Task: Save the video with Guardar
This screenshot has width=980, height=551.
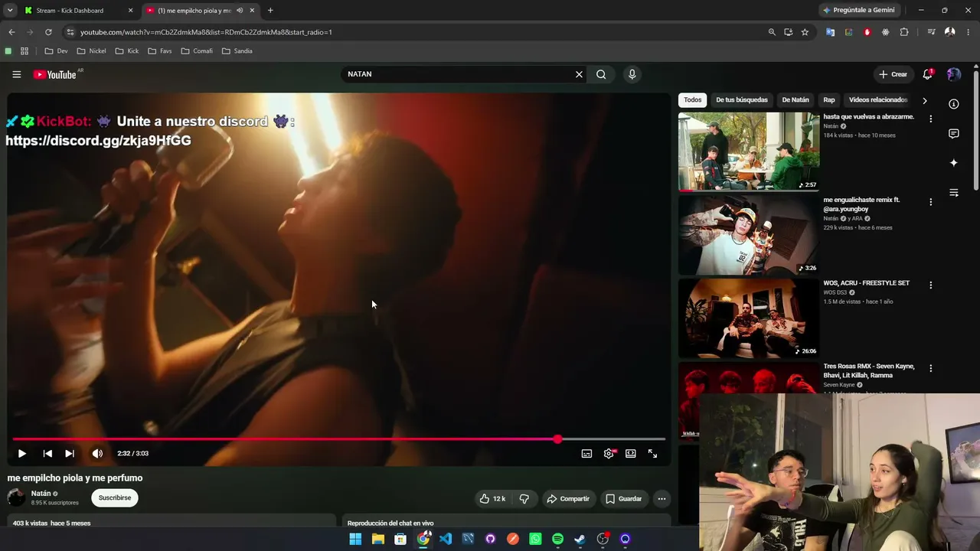Action: (x=623, y=498)
